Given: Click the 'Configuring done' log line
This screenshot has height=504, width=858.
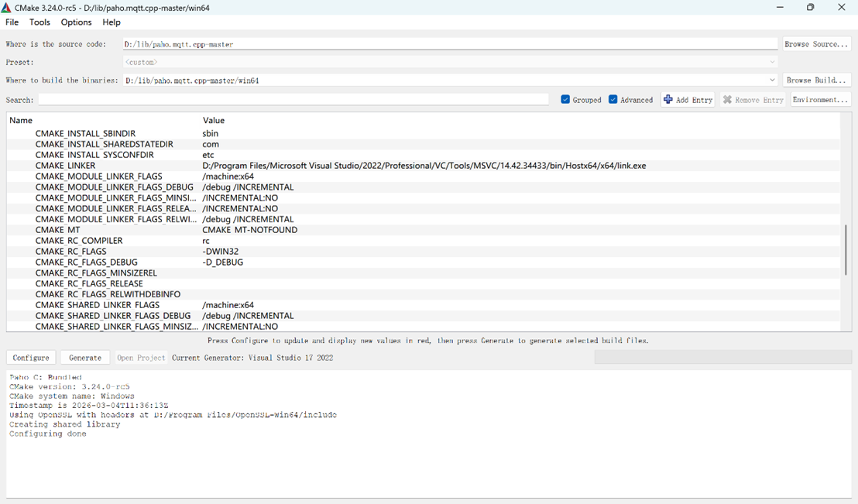Looking at the screenshot, I should [x=47, y=434].
